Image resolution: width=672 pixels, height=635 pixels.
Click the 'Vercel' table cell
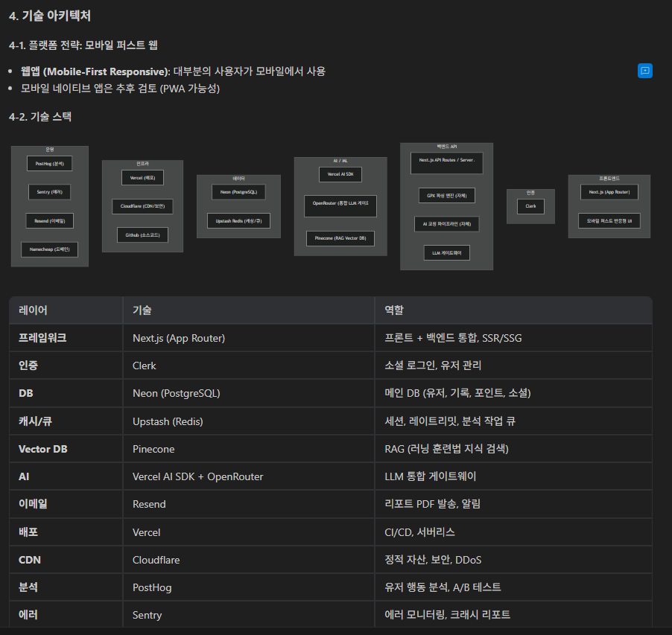click(x=249, y=532)
